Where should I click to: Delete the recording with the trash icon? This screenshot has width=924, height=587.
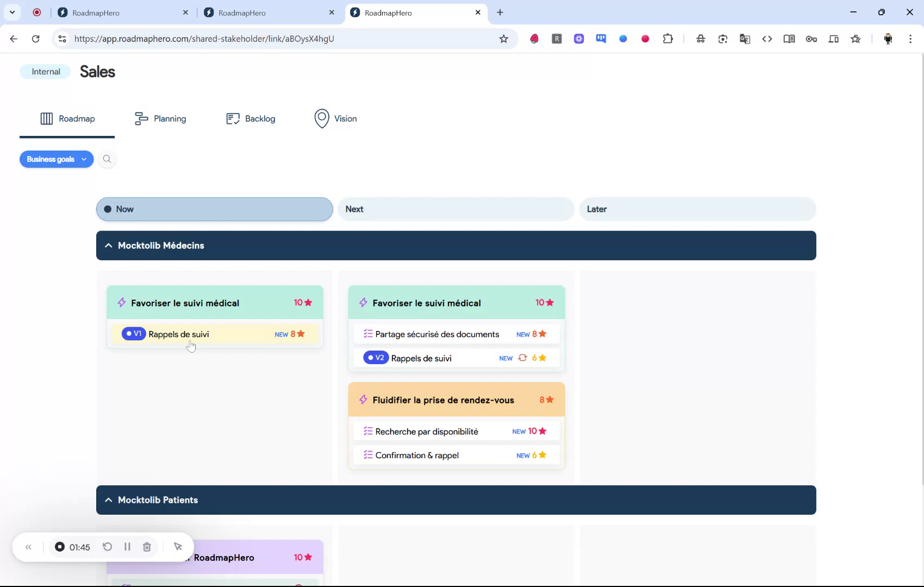(x=147, y=547)
